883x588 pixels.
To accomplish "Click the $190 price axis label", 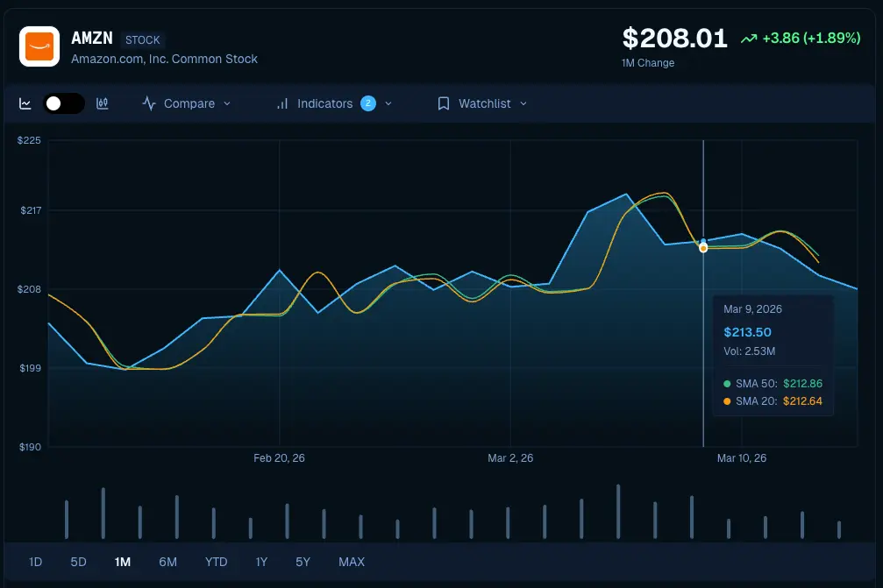I will 31,447.
